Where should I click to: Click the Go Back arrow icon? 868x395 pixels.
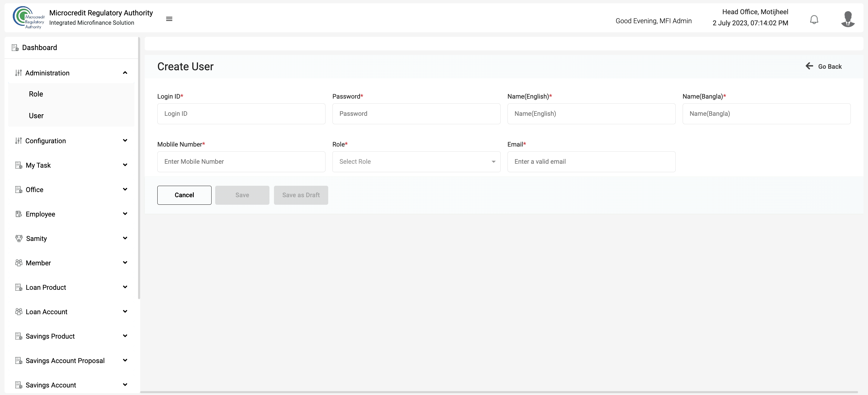click(x=809, y=66)
